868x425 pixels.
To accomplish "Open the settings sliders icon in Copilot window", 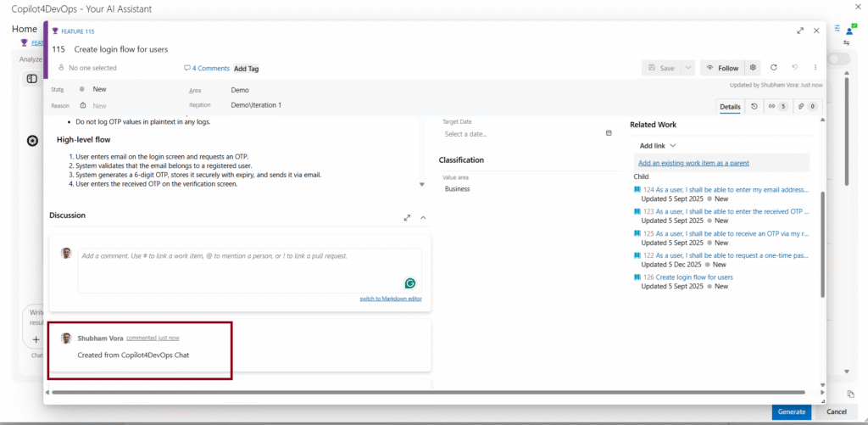I will [837, 29].
